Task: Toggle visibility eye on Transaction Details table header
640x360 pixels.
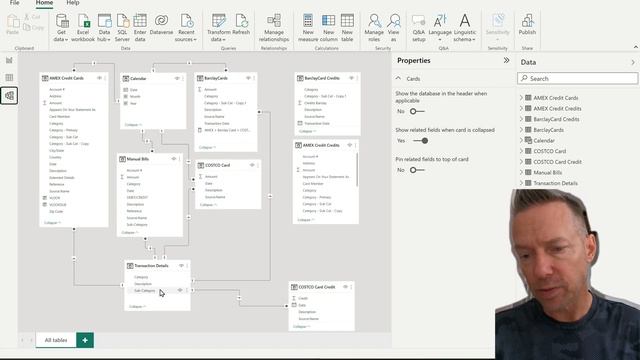Action: click(x=181, y=266)
